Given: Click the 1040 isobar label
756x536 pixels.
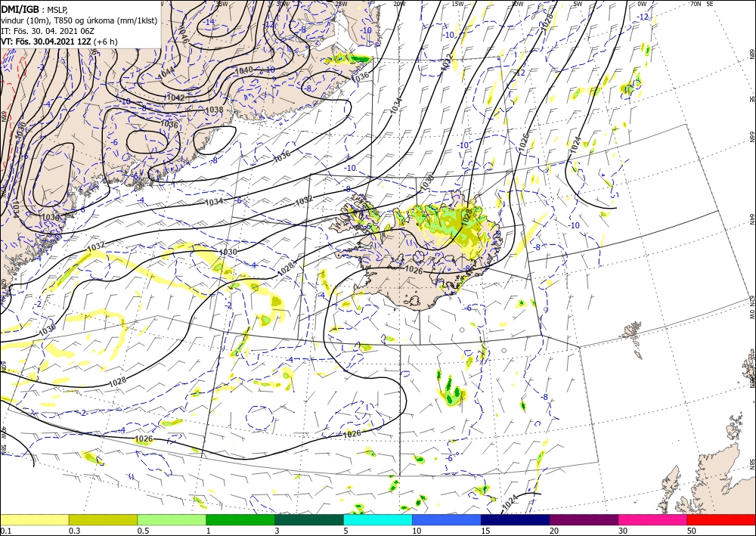Looking at the screenshot, I should (243, 70).
